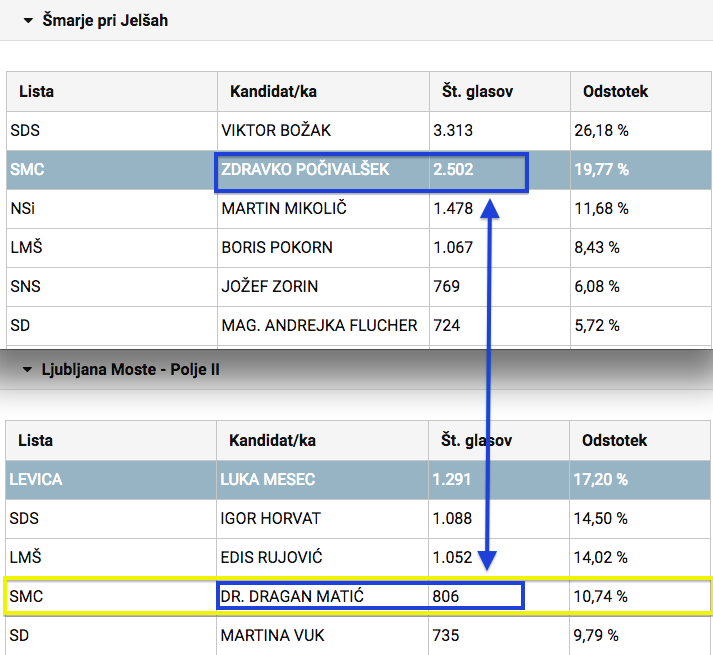713x655 pixels.
Task: Select Martina Vuk in SD row
Action: (x=272, y=636)
